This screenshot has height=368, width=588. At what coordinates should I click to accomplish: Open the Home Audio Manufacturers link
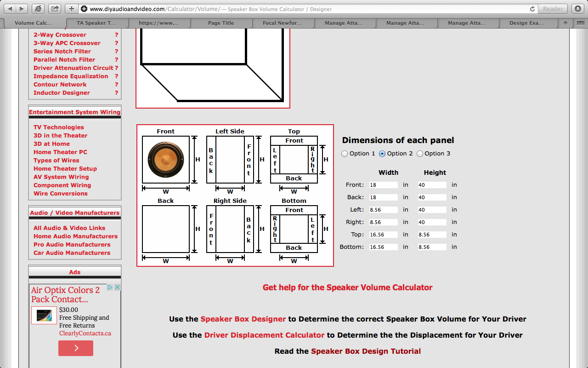75,236
